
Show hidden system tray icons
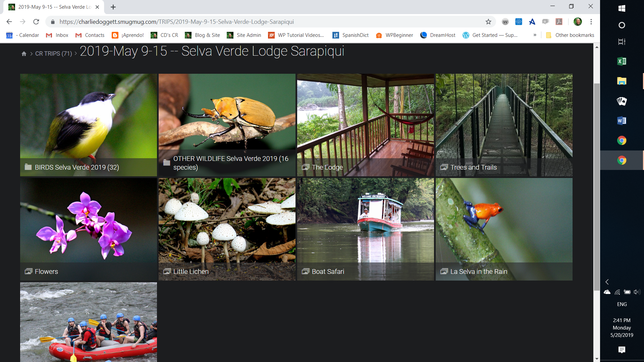click(x=607, y=282)
